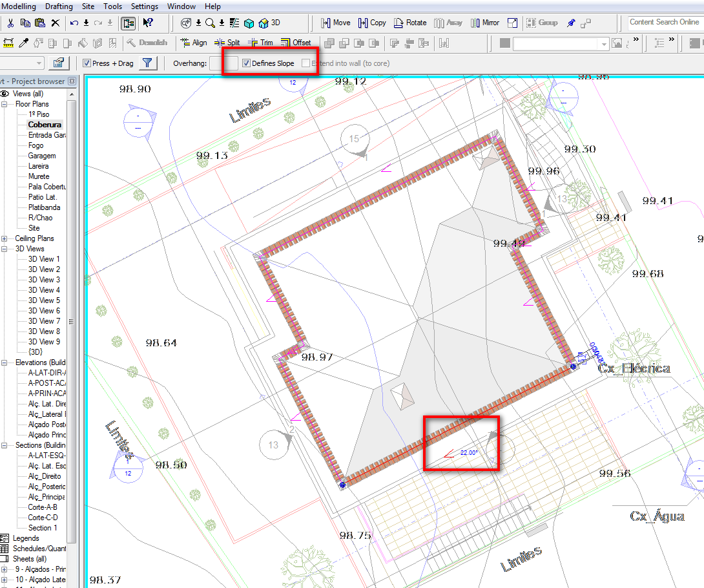704x588 pixels.
Task: Collapse the Floor Plans tree node
Action: 5,104
